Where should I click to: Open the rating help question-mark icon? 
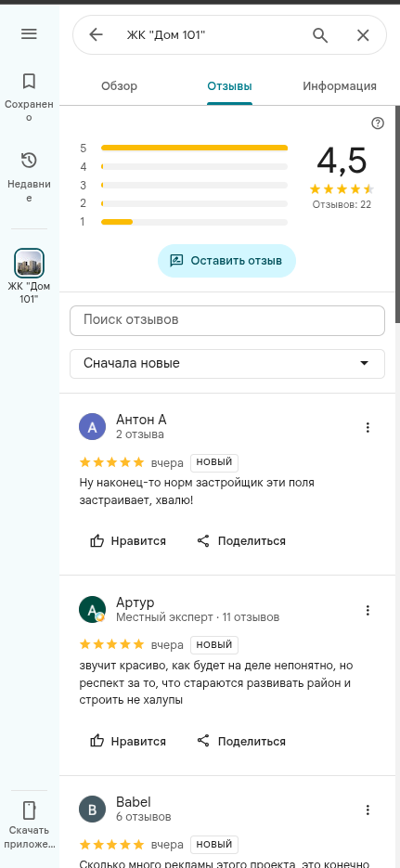coord(378,123)
